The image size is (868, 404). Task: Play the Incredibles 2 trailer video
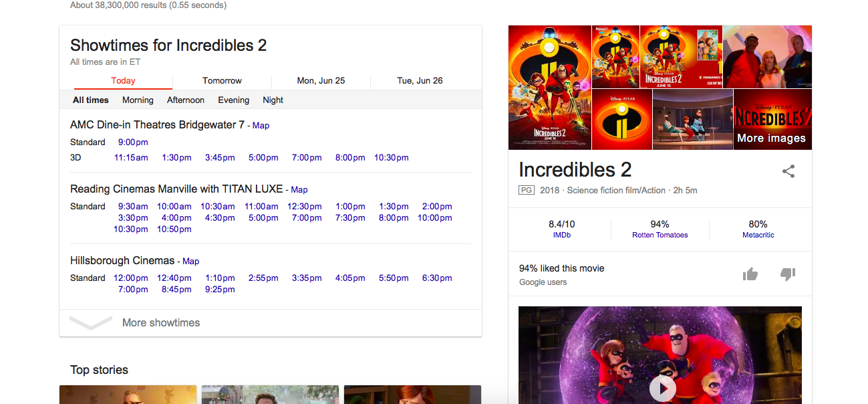[663, 389]
